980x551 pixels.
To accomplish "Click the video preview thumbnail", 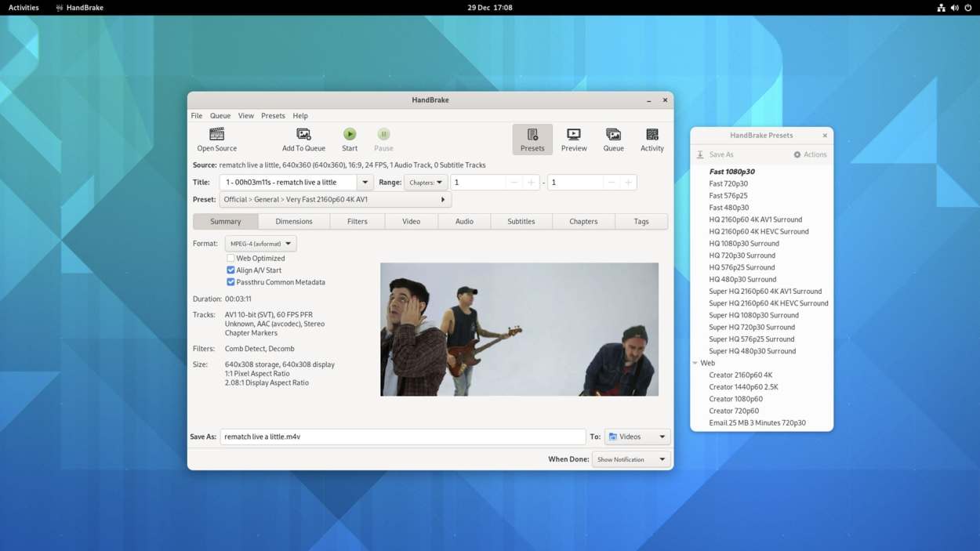I will click(x=519, y=329).
